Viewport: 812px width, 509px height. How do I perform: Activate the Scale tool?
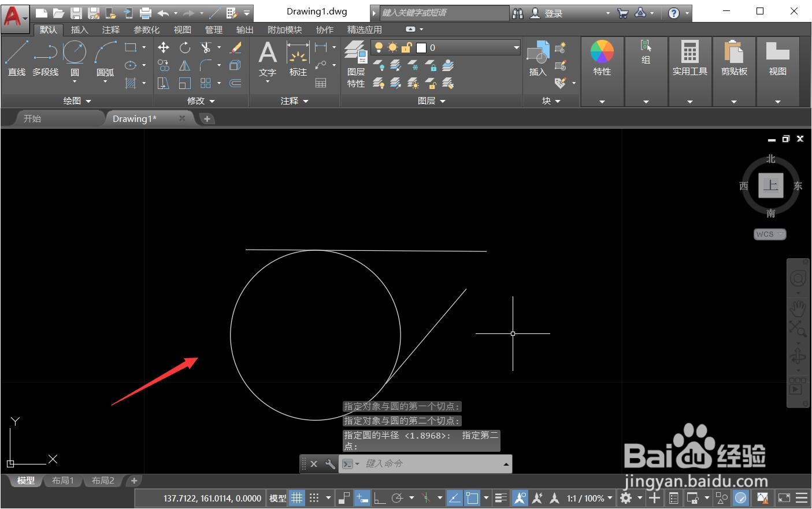(x=185, y=83)
